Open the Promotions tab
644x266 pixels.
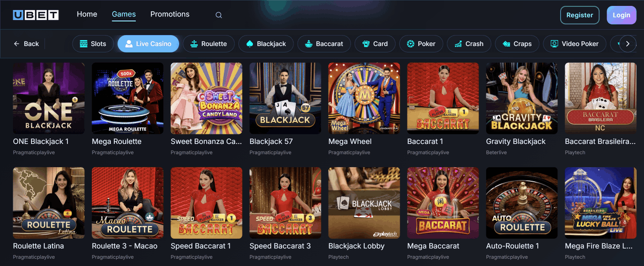pyautogui.click(x=170, y=14)
